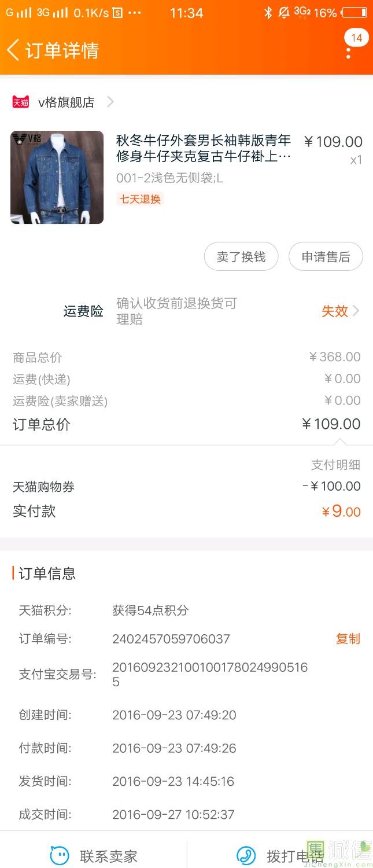Open the three-dot more options menu
This screenshot has width=373, height=868.
[348, 53]
